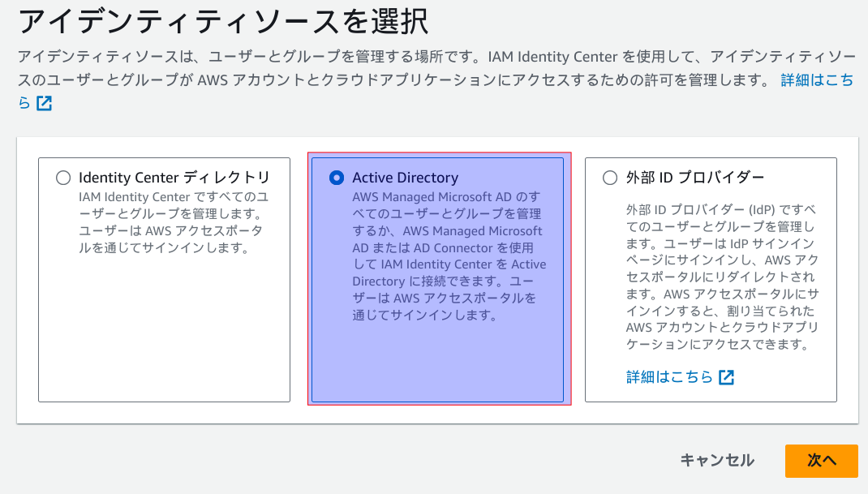
Task: Select the 外部 ID プロバイダー radio button
Action: click(x=610, y=178)
